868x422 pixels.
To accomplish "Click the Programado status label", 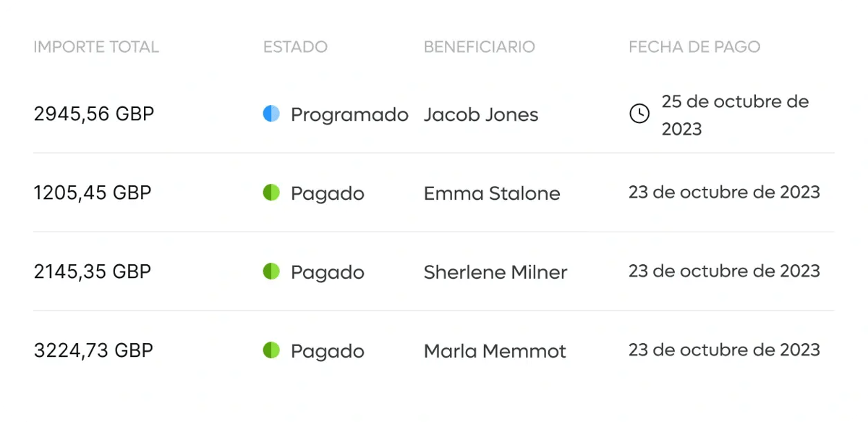I will click(349, 114).
